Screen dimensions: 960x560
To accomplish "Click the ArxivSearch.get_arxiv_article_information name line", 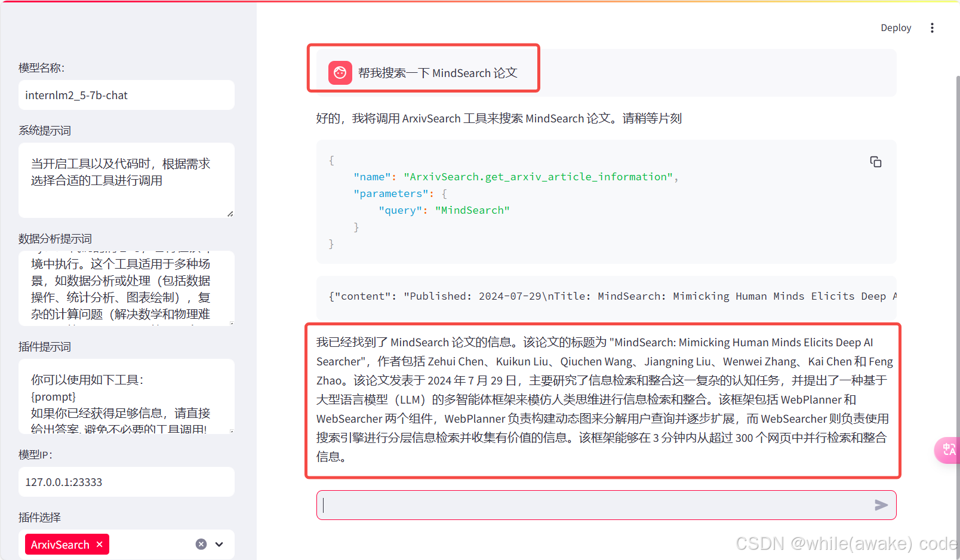I will (516, 177).
